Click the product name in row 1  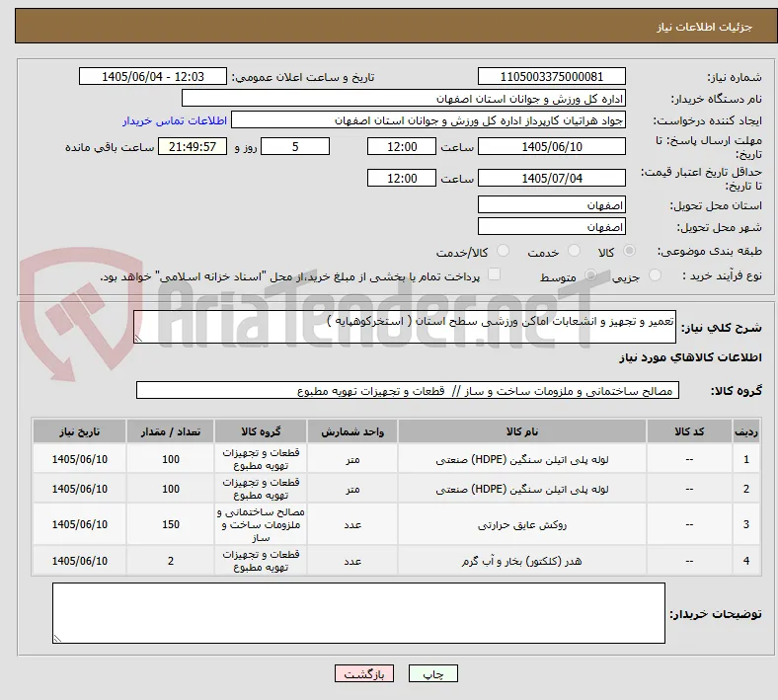(x=522, y=459)
